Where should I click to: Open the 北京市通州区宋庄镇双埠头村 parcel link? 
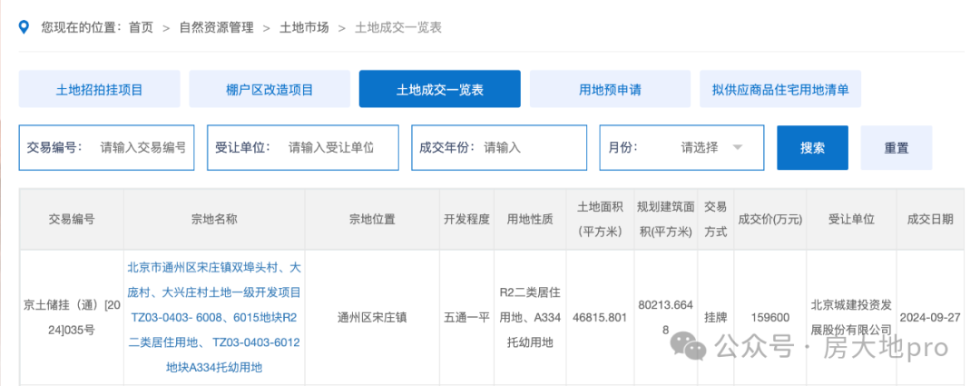click(x=214, y=318)
